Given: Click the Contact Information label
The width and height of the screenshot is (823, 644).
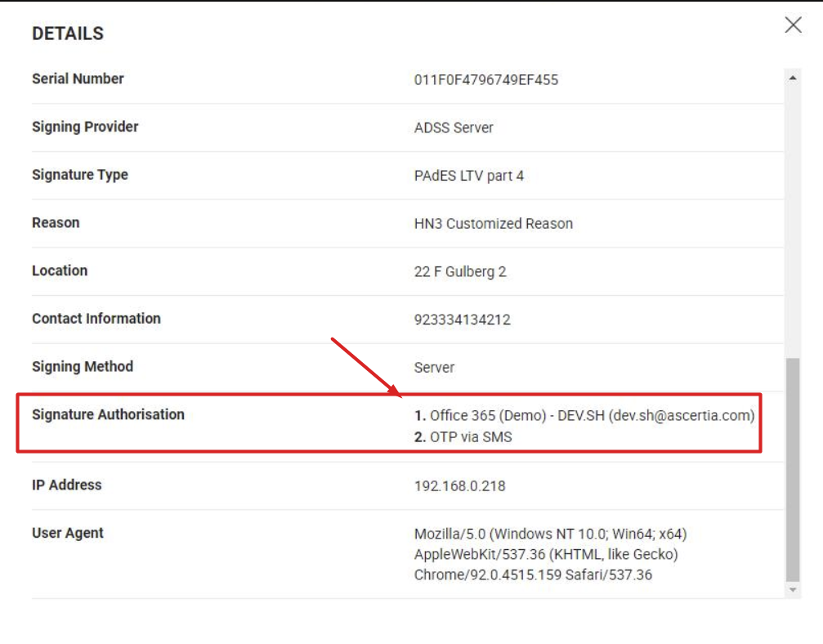Looking at the screenshot, I should tap(96, 319).
